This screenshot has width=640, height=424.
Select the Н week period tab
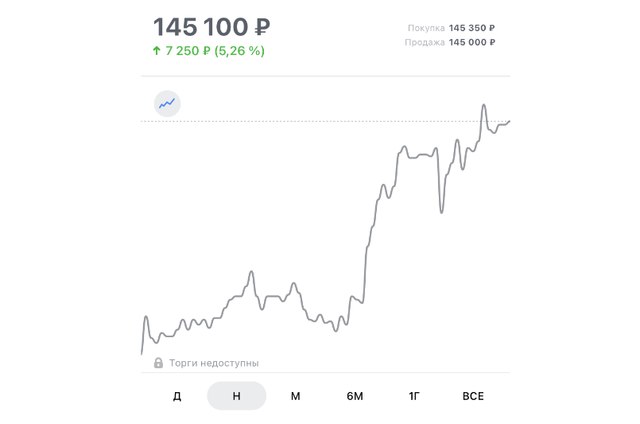coord(237,396)
